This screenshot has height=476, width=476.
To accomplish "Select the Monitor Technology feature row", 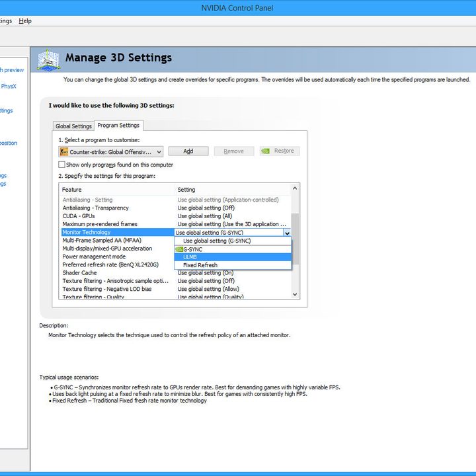I will click(118, 232).
